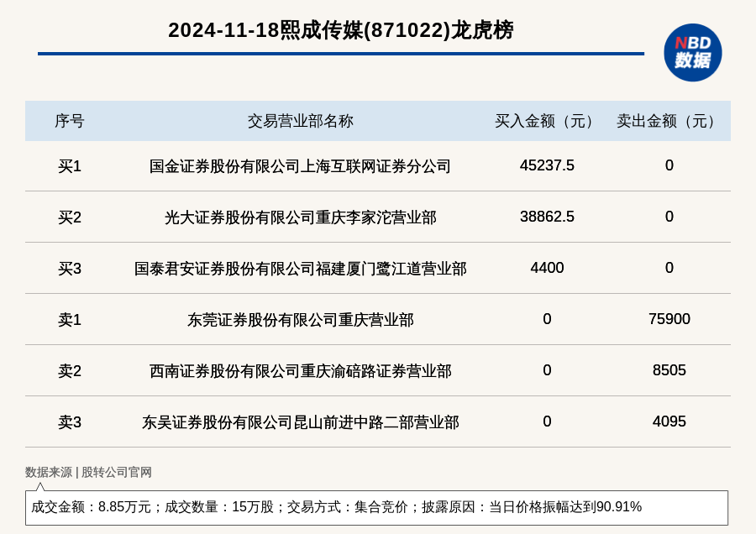
Task: Click the buy amount 0 in 卖3 row
Action: pyautogui.click(x=547, y=421)
